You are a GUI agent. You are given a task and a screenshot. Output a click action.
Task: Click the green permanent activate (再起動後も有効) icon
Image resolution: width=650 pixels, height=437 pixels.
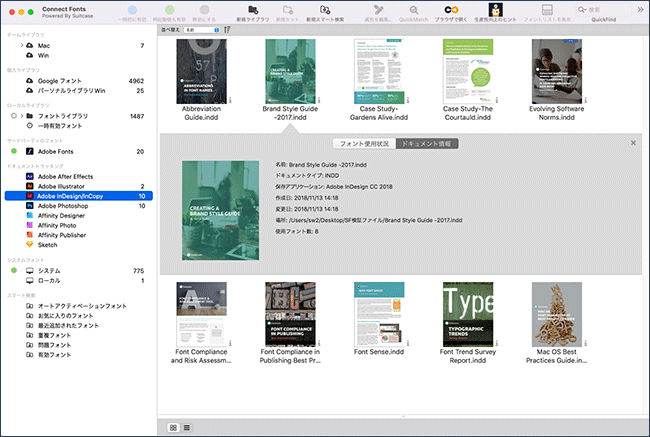click(170, 10)
